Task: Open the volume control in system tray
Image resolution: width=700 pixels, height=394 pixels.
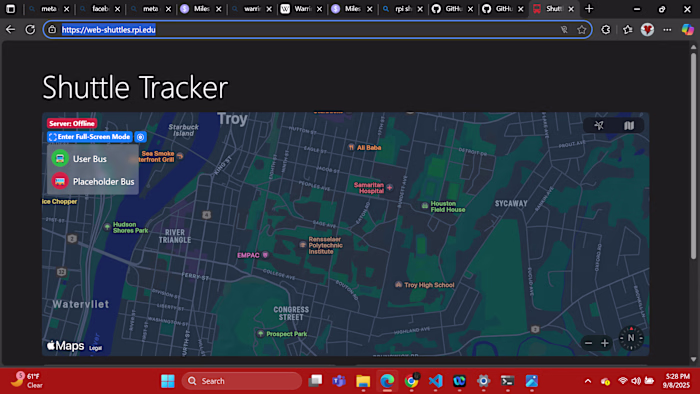Action: 636,381
